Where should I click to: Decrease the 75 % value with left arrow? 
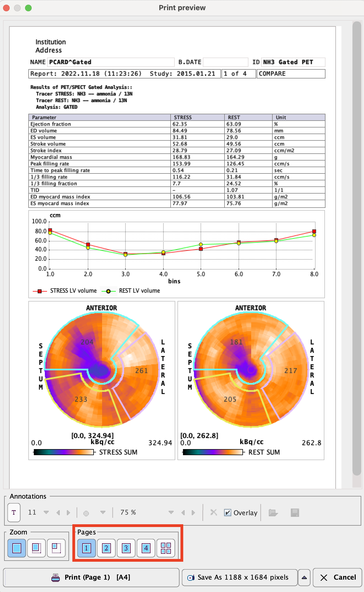tap(183, 512)
